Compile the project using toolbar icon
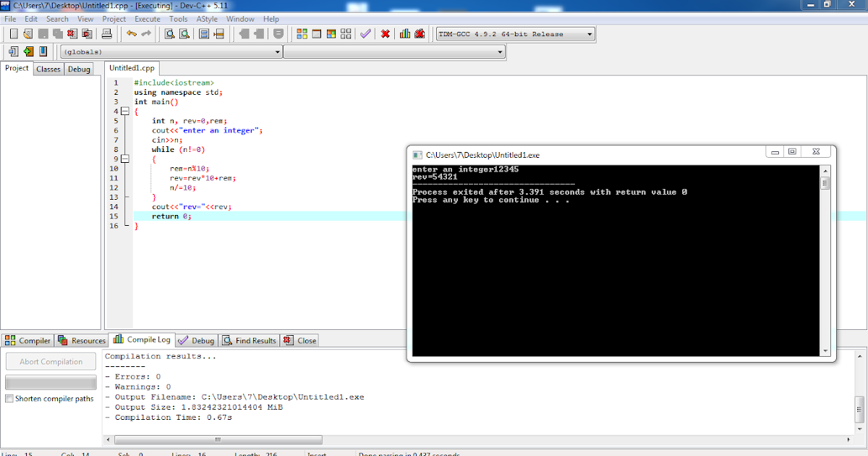Screen dimensions: 868x456 [302, 33]
